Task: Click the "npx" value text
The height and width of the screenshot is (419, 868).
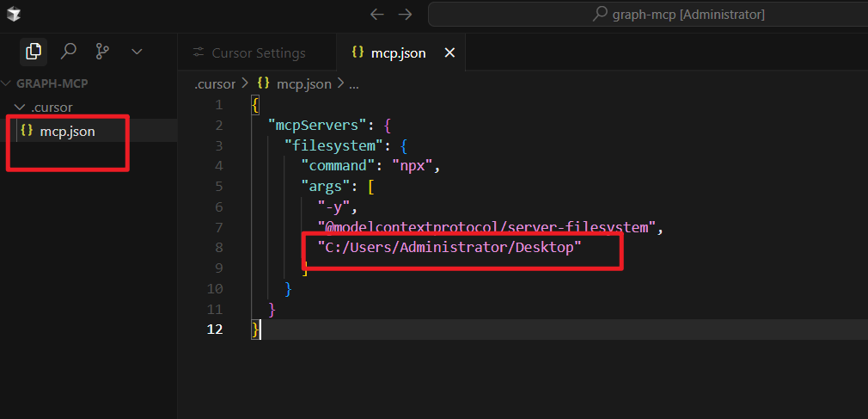Action: tap(413, 166)
